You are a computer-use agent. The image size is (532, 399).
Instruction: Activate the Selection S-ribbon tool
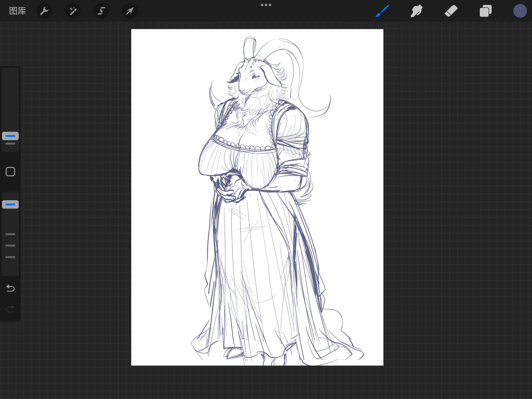(101, 11)
